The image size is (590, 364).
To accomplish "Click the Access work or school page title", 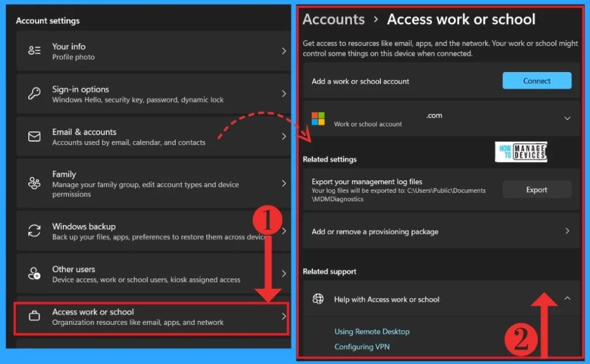I will click(x=461, y=19).
